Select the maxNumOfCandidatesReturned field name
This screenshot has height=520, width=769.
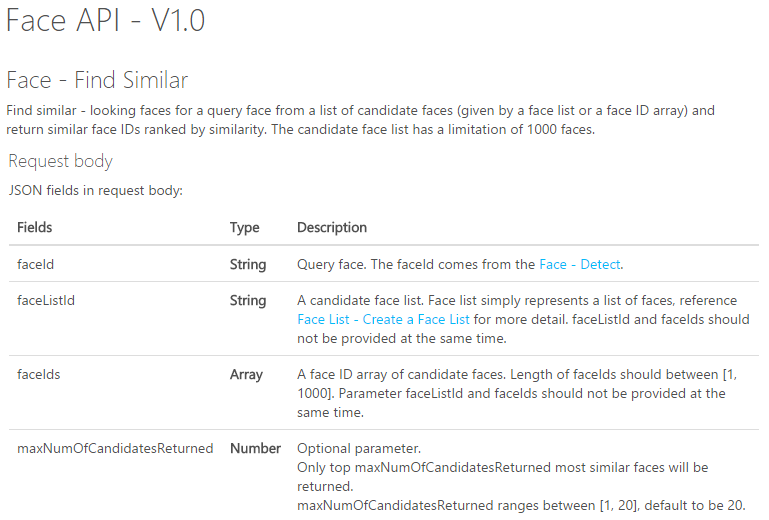pyautogui.click(x=115, y=448)
